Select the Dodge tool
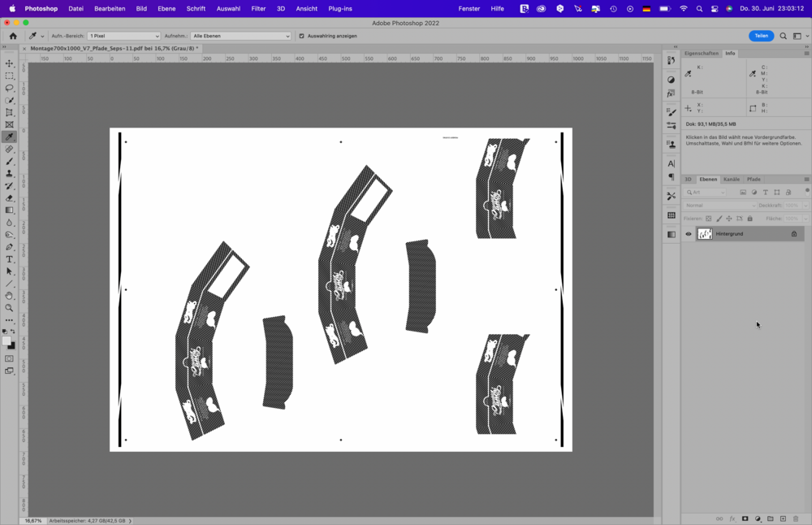The width and height of the screenshot is (812, 525). [x=9, y=235]
